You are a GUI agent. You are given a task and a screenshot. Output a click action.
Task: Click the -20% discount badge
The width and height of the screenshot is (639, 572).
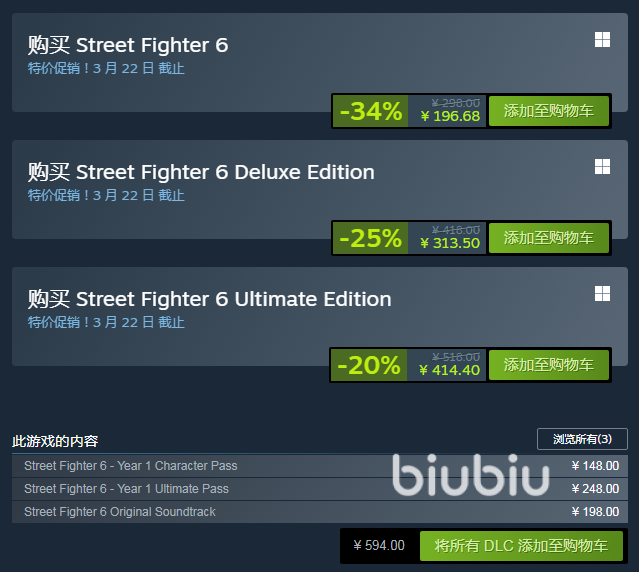point(369,365)
